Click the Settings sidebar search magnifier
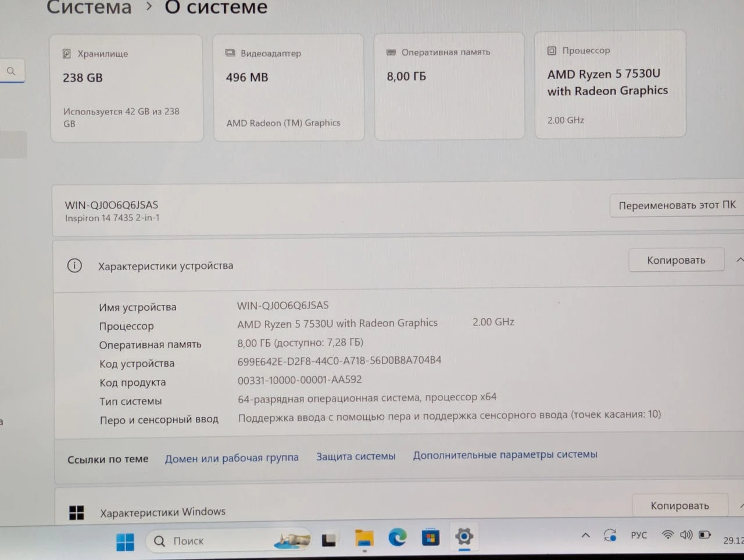 coord(11,71)
